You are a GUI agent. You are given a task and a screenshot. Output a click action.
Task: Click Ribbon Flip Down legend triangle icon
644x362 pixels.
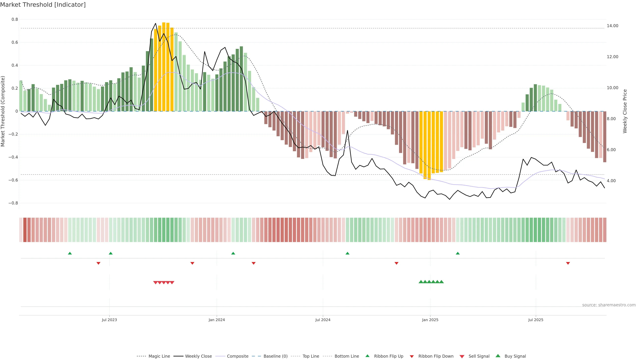tap(412, 356)
